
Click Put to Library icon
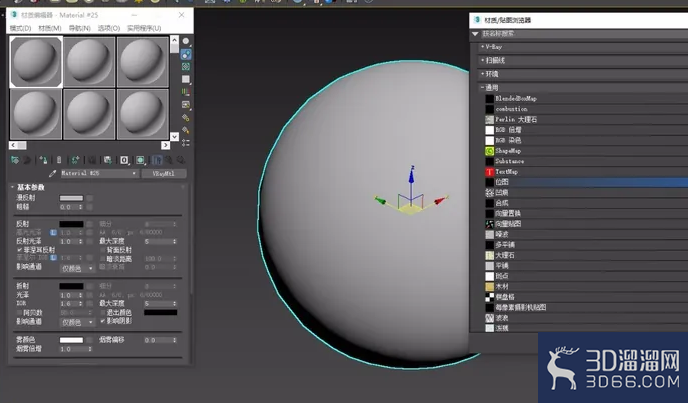(x=108, y=160)
